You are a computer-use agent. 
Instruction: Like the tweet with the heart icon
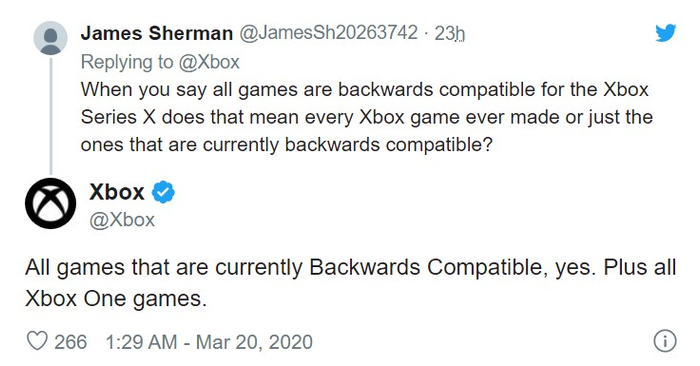37,342
